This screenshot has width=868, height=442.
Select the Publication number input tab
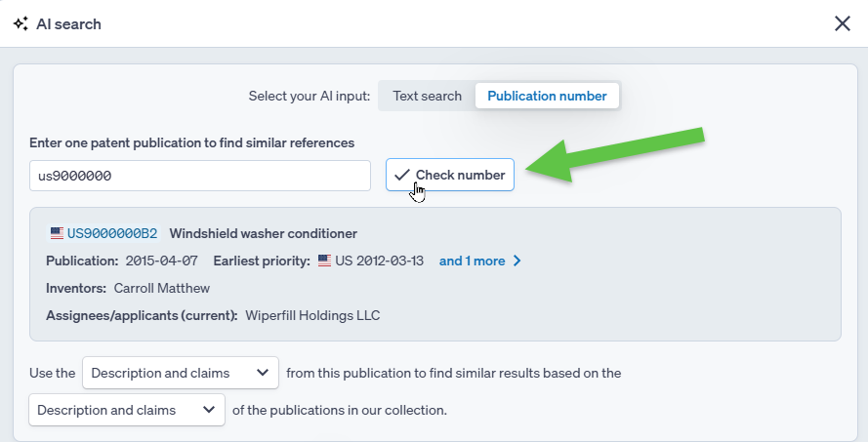pos(547,96)
